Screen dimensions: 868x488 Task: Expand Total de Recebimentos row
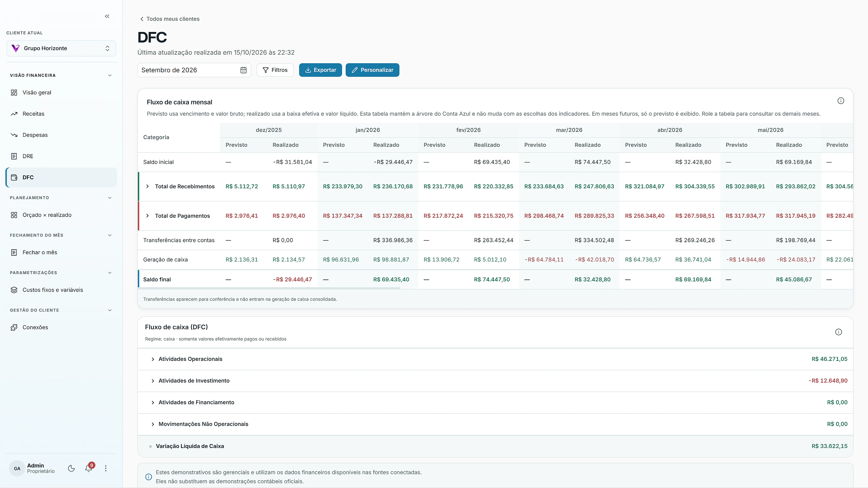(147, 186)
